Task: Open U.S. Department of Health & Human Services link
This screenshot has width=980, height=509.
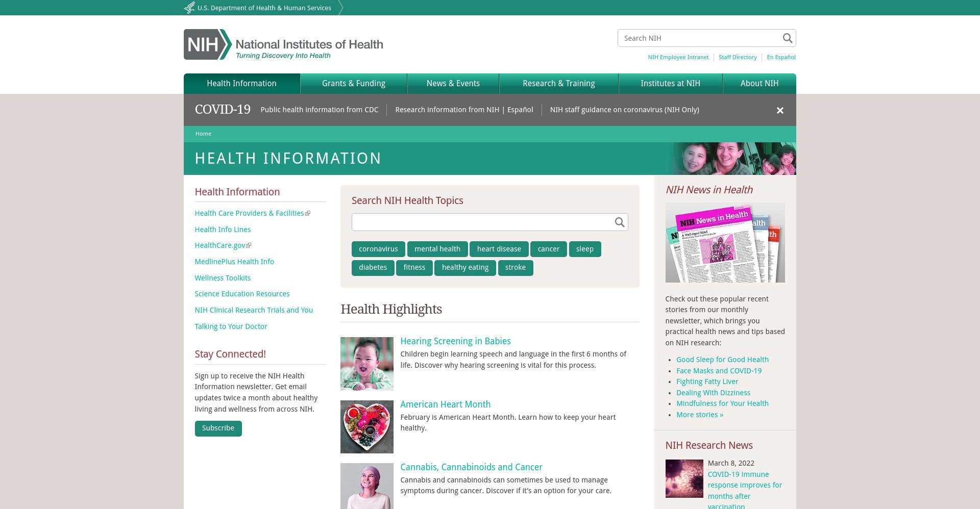Action: [x=264, y=8]
